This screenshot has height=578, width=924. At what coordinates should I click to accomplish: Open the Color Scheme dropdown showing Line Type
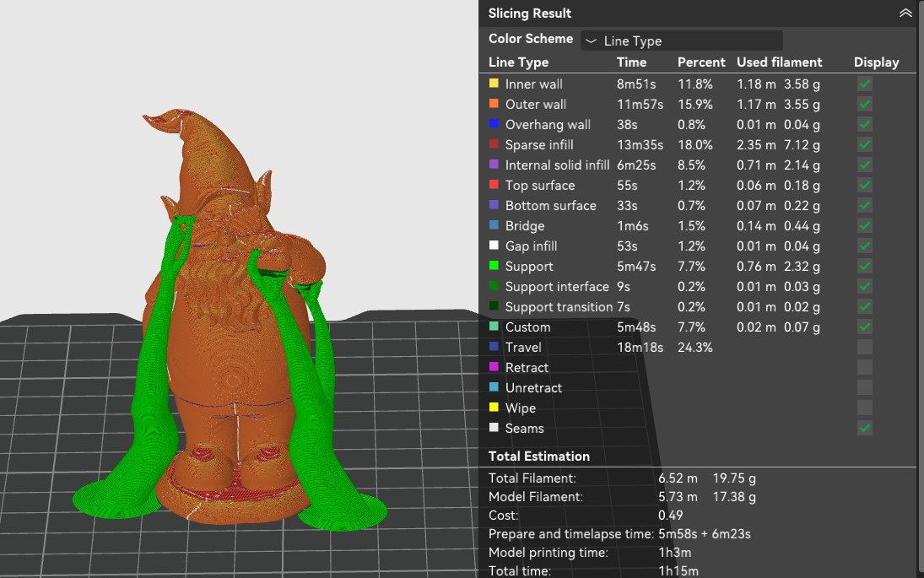tap(681, 40)
